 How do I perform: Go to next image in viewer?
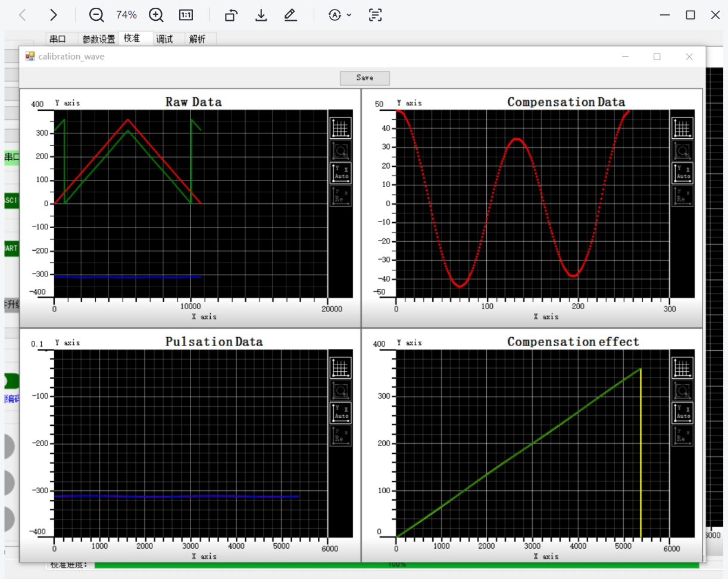point(54,15)
